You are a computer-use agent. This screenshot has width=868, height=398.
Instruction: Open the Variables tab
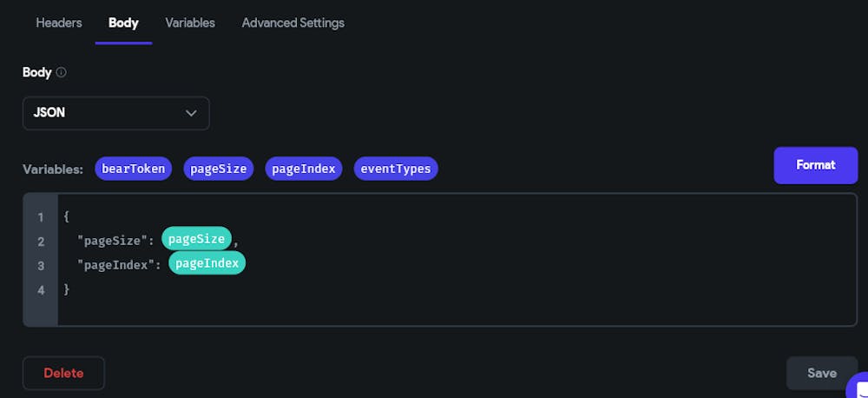pos(190,23)
